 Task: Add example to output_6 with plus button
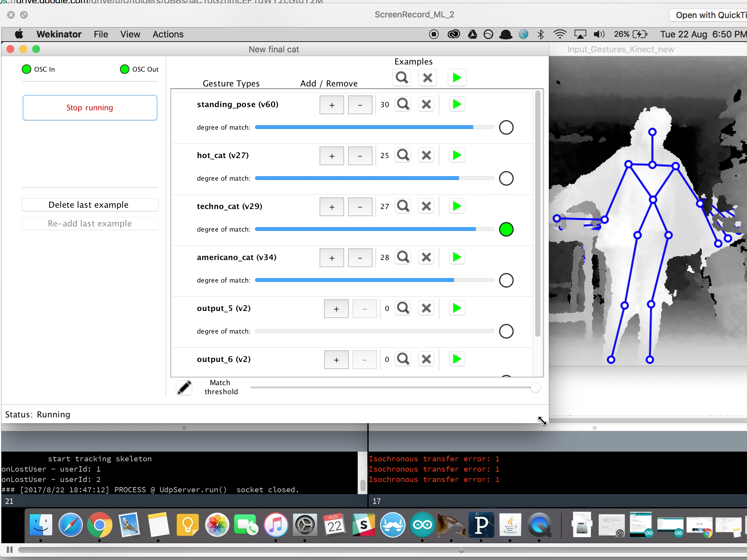point(336,360)
